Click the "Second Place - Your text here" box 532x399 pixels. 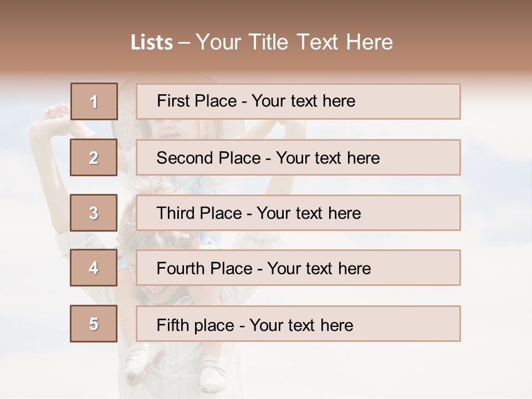pos(298,157)
